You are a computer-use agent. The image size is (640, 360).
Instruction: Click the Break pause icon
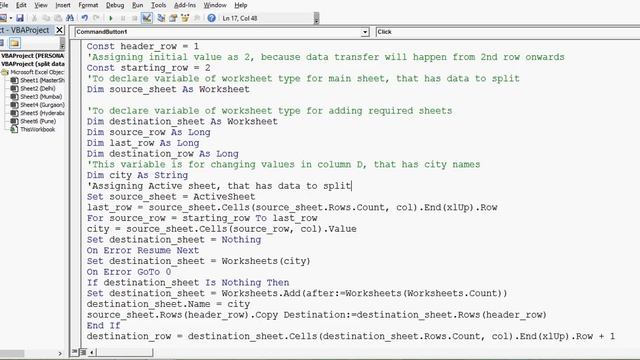tap(123, 18)
